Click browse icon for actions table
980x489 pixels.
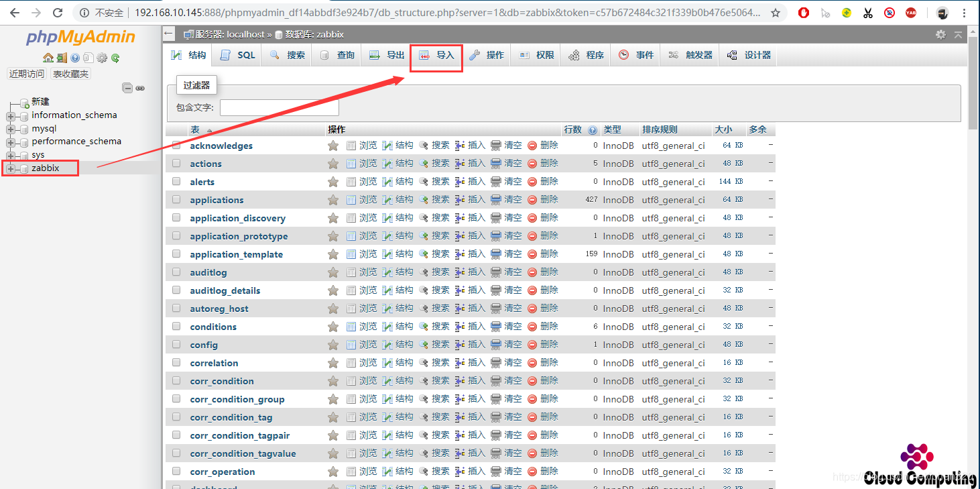pos(351,164)
